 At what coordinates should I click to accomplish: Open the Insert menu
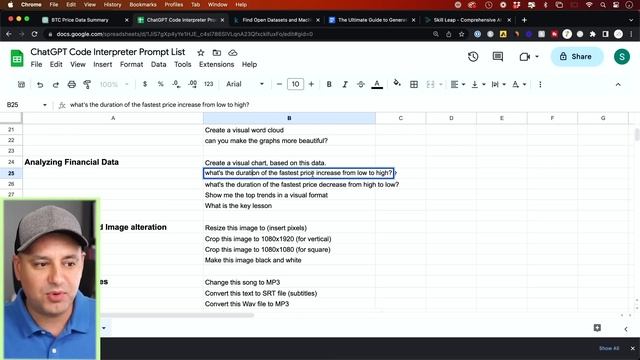(x=102, y=64)
